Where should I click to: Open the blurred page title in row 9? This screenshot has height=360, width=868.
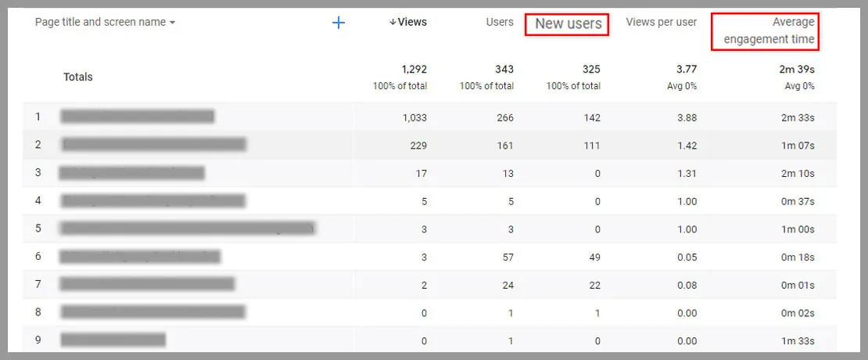(113, 340)
